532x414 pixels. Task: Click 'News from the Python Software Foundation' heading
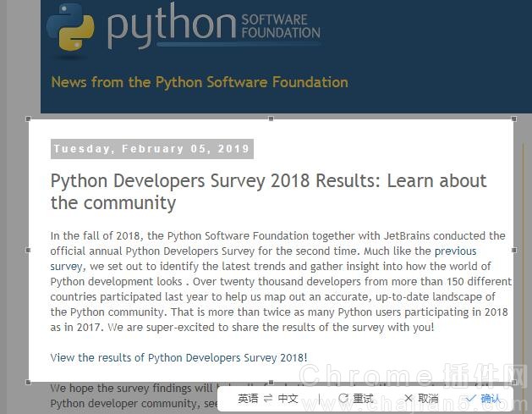click(200, 82)
